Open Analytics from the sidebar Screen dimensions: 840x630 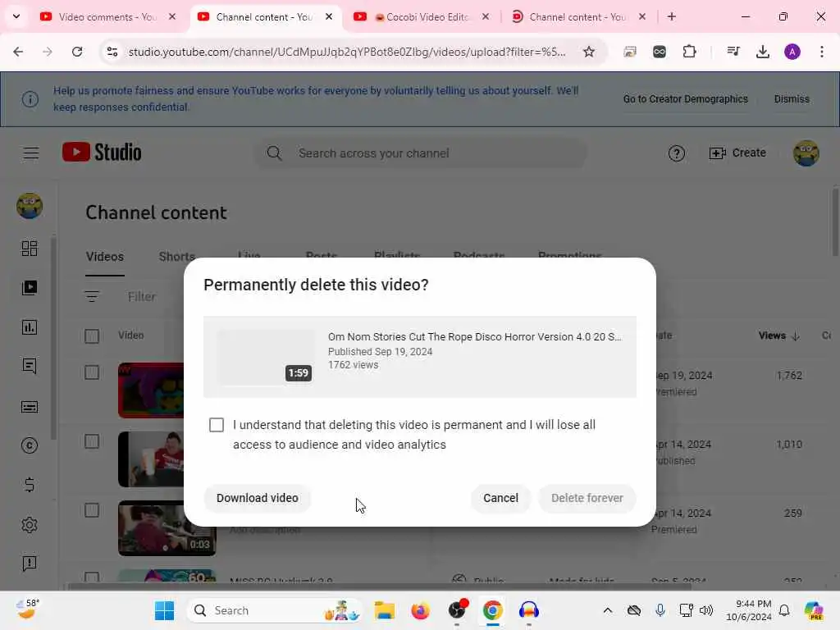[30, 327]
